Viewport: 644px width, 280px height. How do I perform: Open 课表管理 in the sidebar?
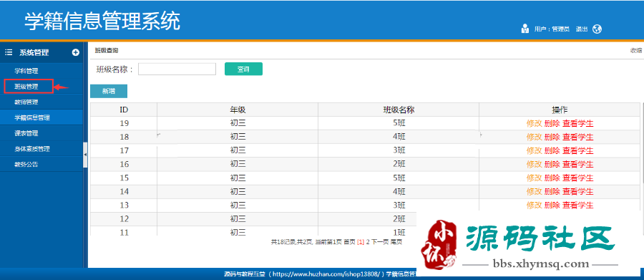(x=26, y=133)
